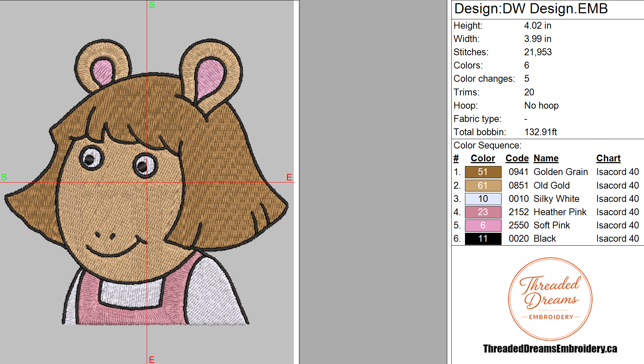Click the Name column header

[x=546, y=158]
